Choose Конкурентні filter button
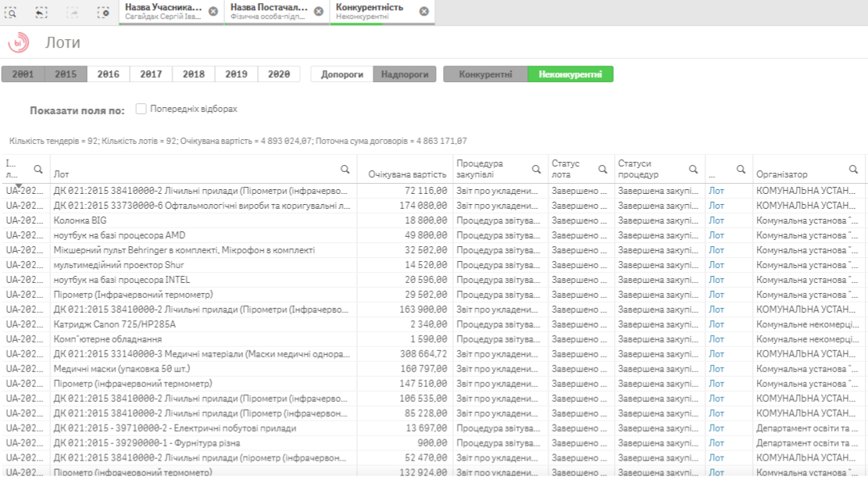The width and height of the screenshot is (868, 480). [485, 74]
